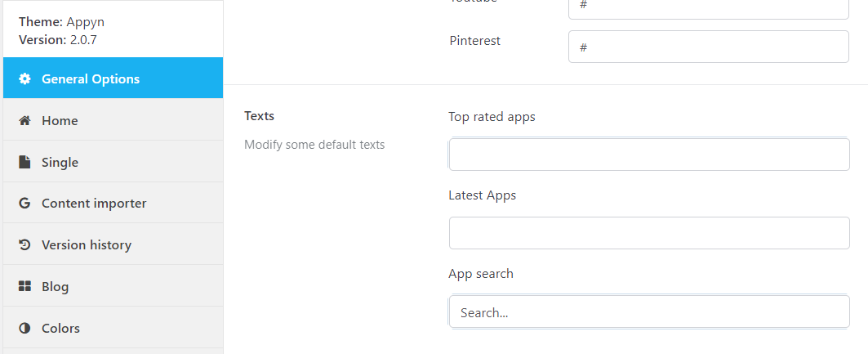Open the Content importer section
This screenshot has width=868, height=354.
tap(113, 203)
